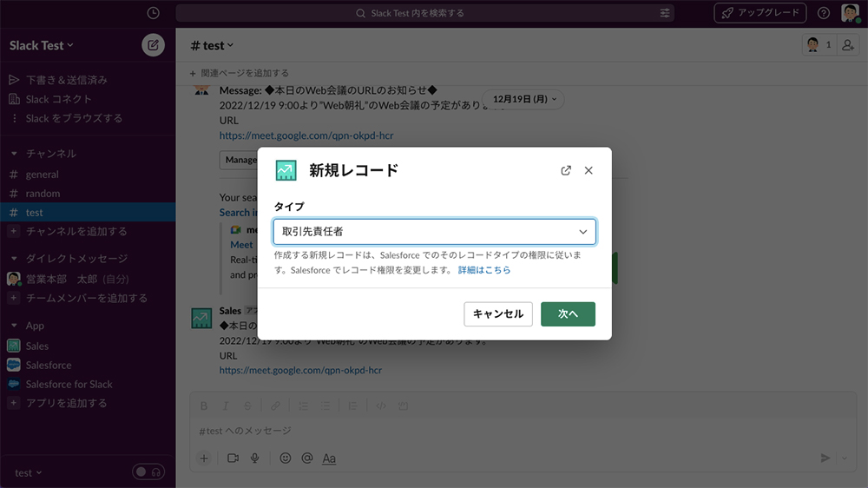Select the test channel in sidebar
Viewport: 868px width, 488px height.
click(x=88, y=212)
